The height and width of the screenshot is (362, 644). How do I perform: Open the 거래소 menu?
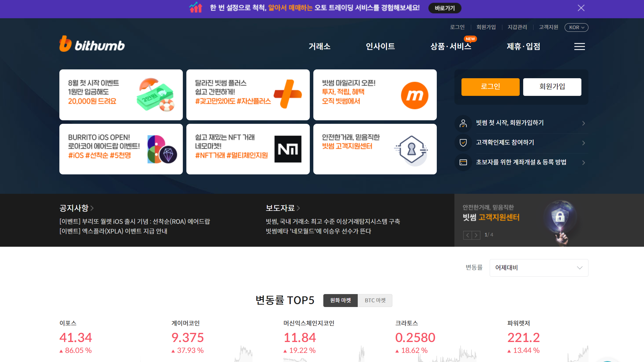pyautogui.click(x=319, y=46)
